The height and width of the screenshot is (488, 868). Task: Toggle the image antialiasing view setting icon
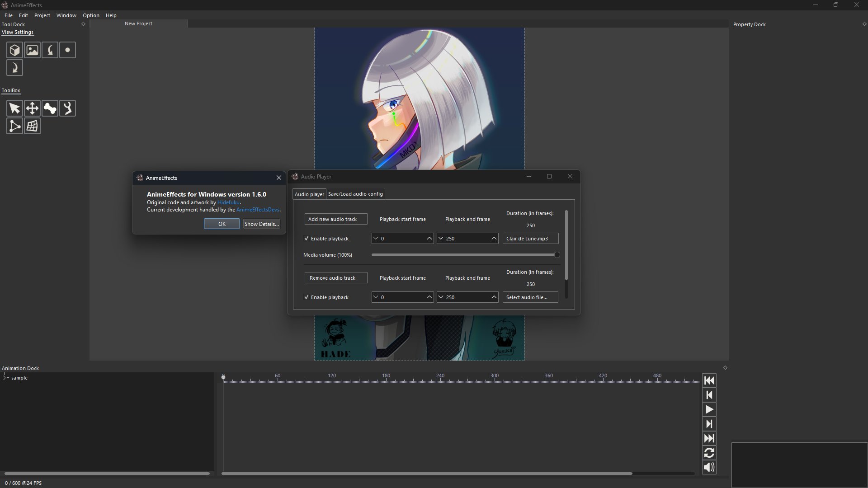[32, 50]
